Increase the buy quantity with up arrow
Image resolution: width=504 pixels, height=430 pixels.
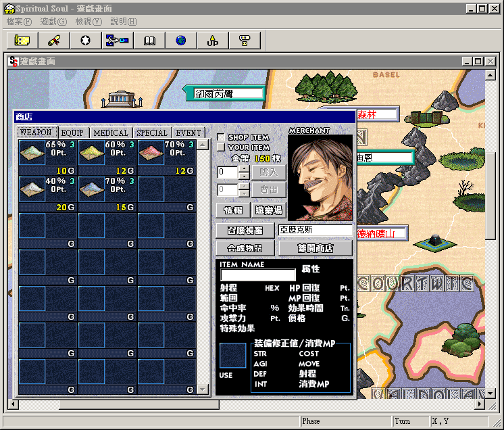244,168
